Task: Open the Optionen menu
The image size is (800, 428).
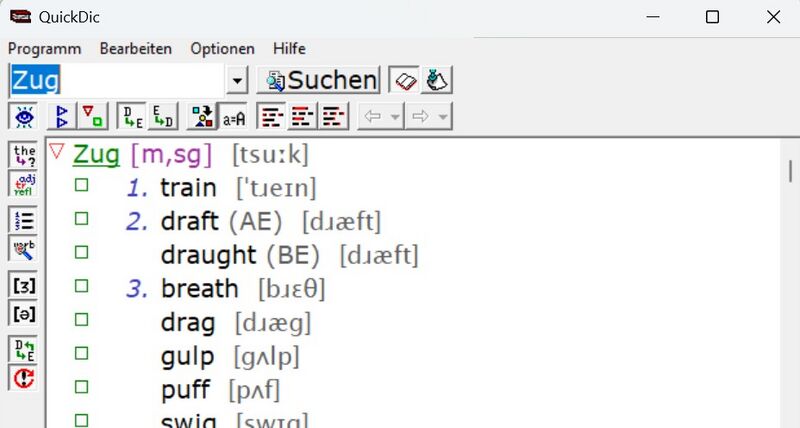Action: click(x=222, y=48)
